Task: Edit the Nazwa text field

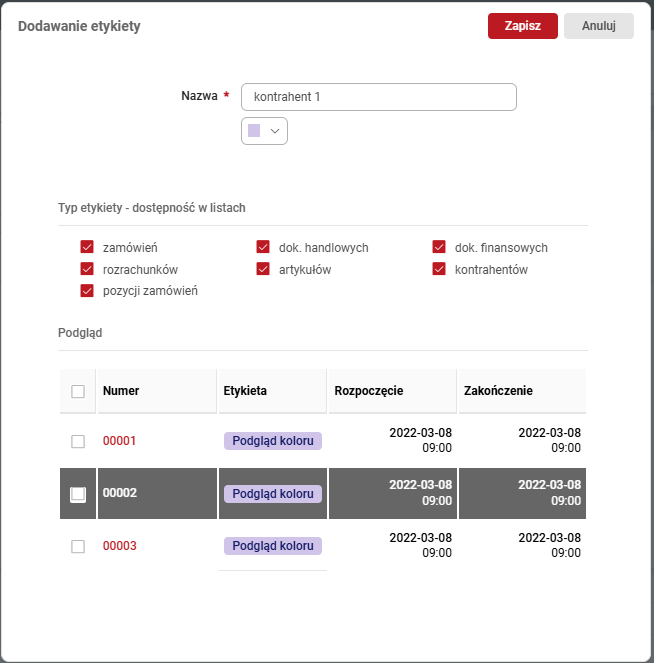Action: click(x=379, y=97)
